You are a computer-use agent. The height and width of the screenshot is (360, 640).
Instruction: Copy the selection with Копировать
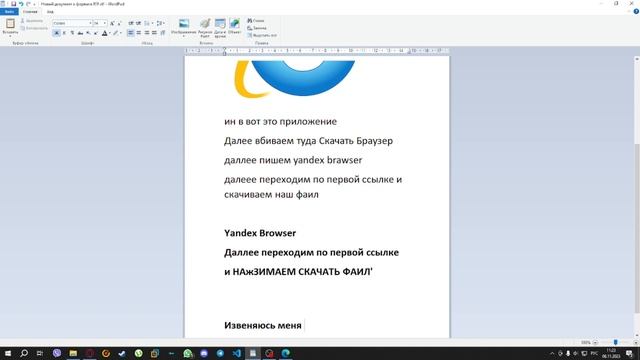(34, 28)
